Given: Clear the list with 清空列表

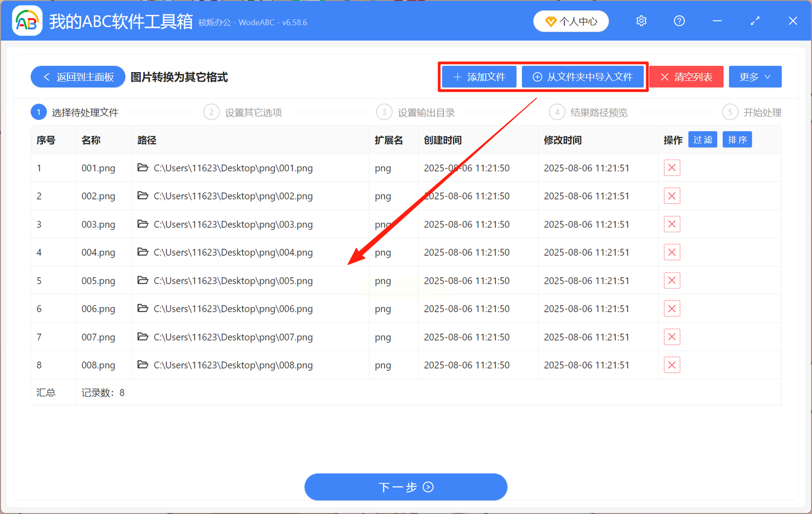Looking at the screenshot, I should [x=686, y=77].
